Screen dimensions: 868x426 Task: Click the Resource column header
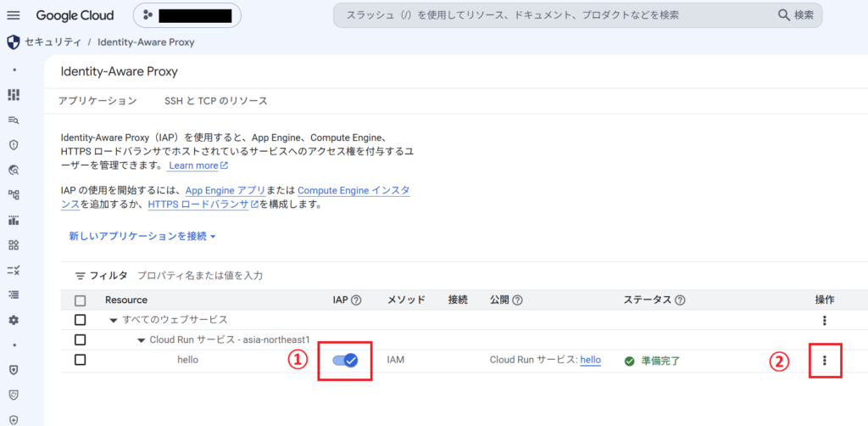[x=126, y=300]
